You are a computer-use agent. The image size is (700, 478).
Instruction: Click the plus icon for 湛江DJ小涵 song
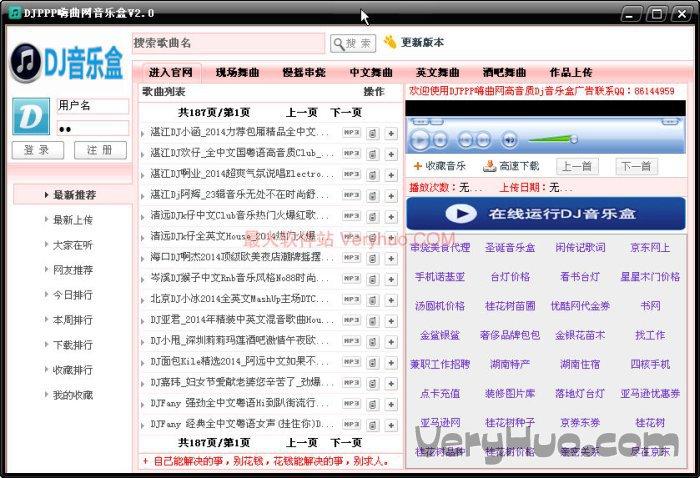click(391, 133)
